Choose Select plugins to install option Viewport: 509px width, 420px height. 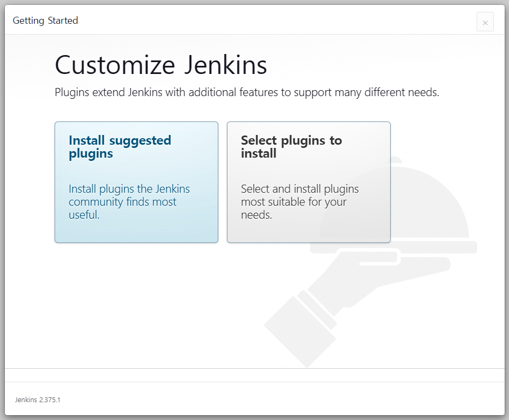(309, 182)
